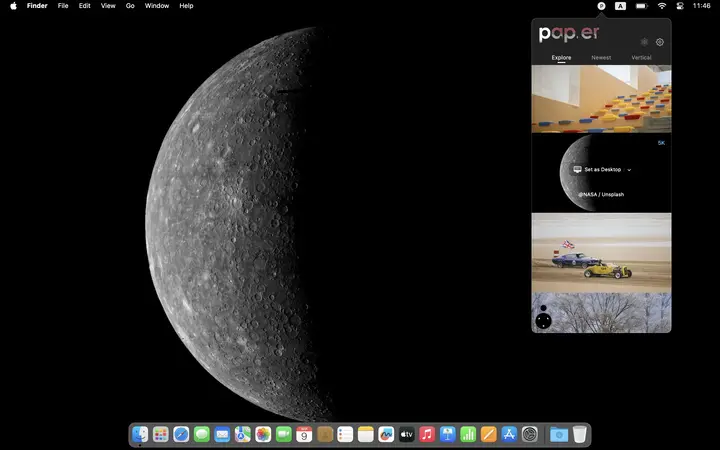Open Messages from the Dock
The image size is (720, 450).
pos(202,434)
